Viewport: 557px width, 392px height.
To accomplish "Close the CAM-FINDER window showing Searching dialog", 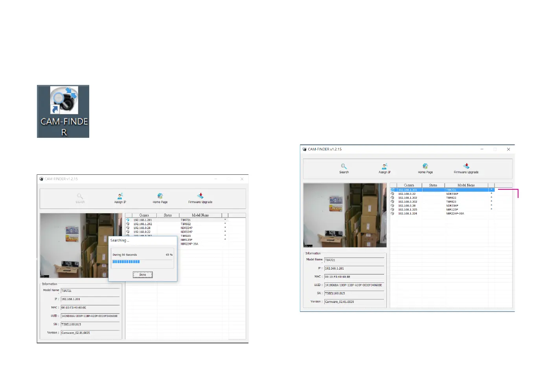I will (242, 179).
